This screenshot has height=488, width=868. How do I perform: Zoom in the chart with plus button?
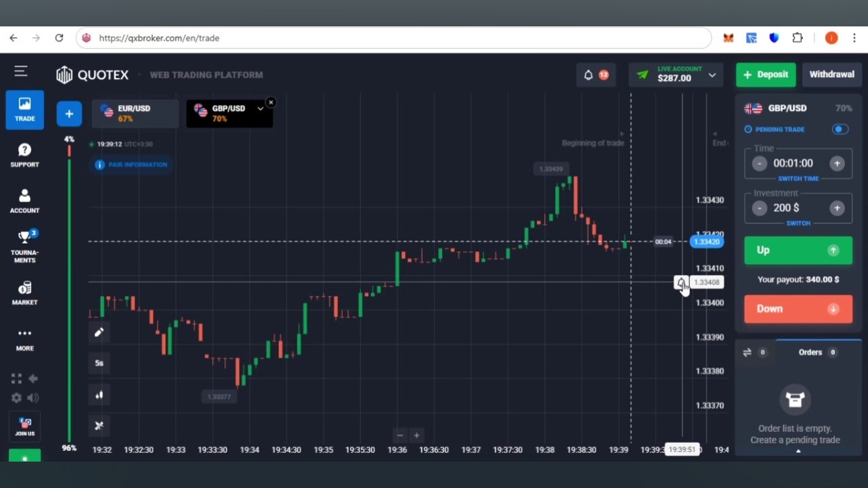click(x=416, y=436)
